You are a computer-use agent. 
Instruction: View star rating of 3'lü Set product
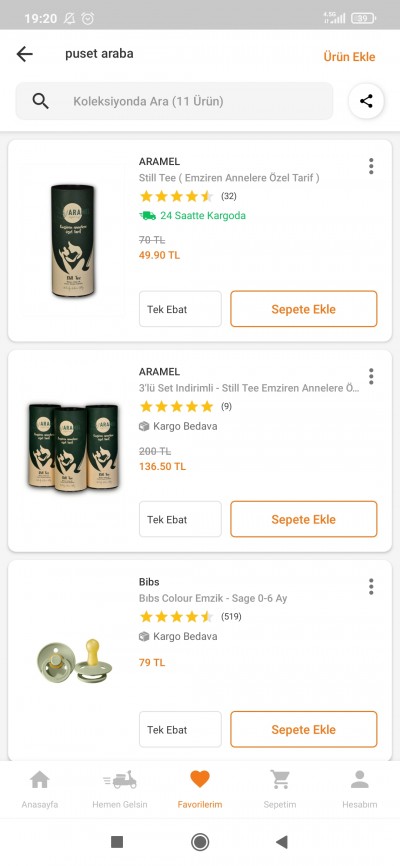176,406
